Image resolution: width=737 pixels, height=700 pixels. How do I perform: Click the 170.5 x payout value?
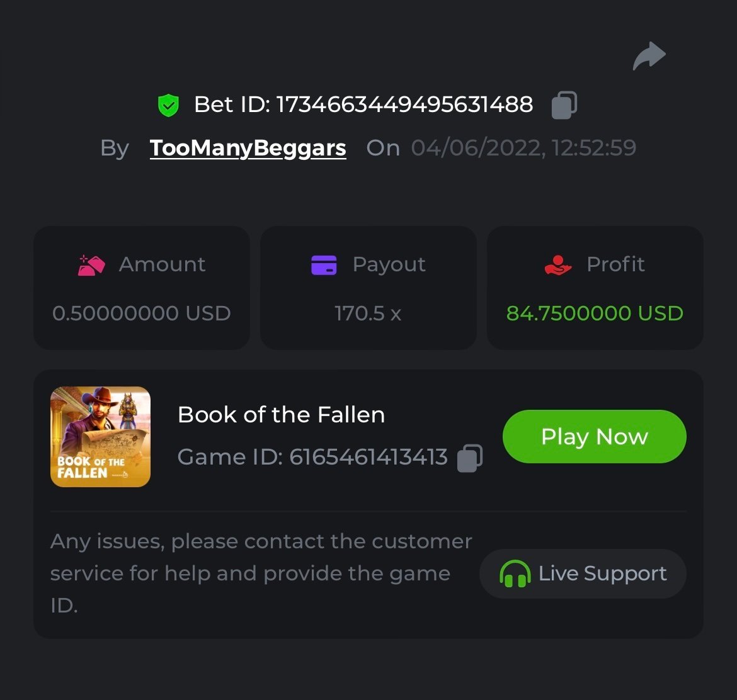pos(368,313)
